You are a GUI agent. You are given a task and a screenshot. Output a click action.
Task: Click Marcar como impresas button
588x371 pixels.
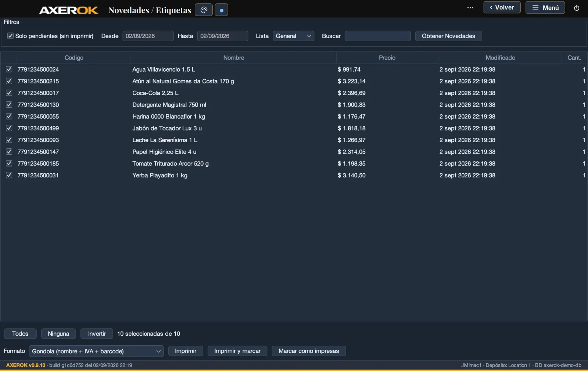point(309,351)
